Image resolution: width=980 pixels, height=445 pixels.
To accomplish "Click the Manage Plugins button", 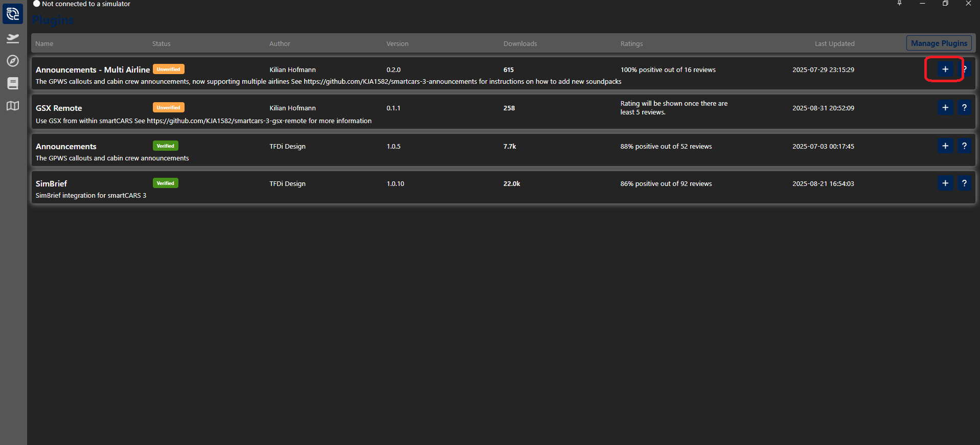I will (939, 43).
